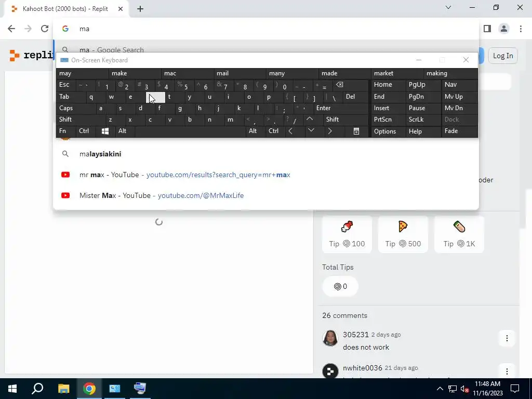Click the Options key on the On-Screen Keyboard
The width and height of the screenshot is (532, 399).
[x=388, y=131]
